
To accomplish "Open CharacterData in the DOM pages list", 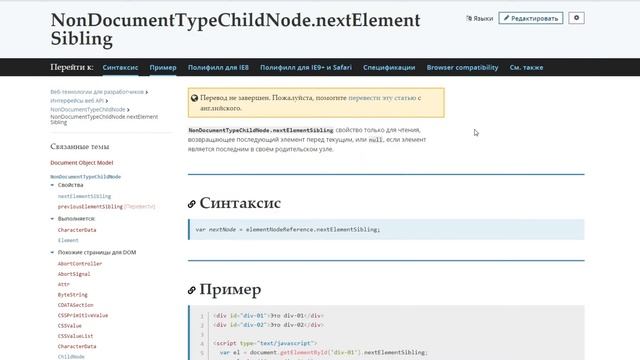I will (x=77, y=347).
